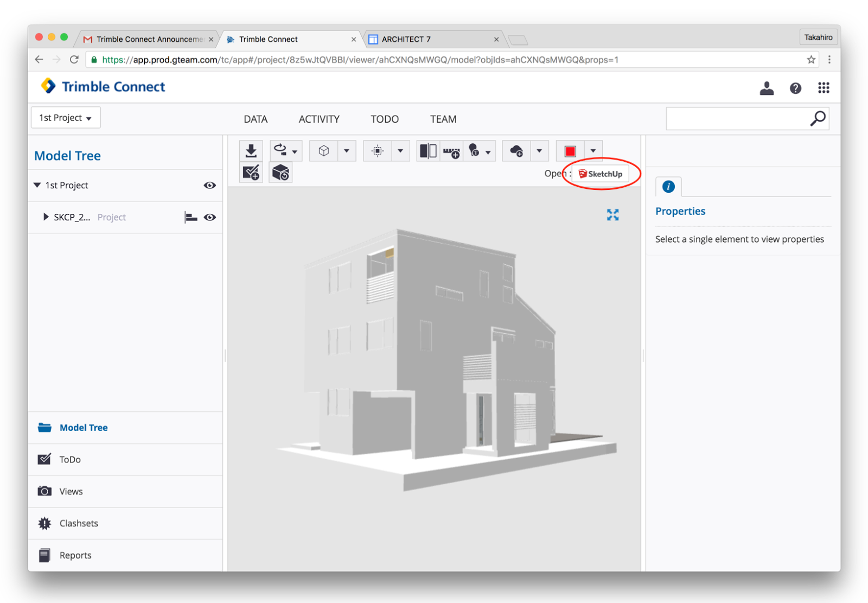Open the color picker dropdown arrow
The width and height of the screenshot is (868, 603).
593,151
